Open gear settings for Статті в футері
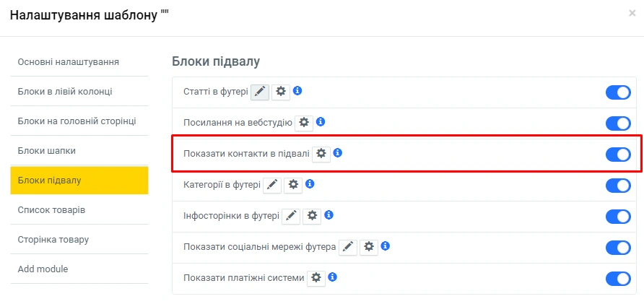The height and width of the screenshot is (304, 644). click(x=282, y=92)
